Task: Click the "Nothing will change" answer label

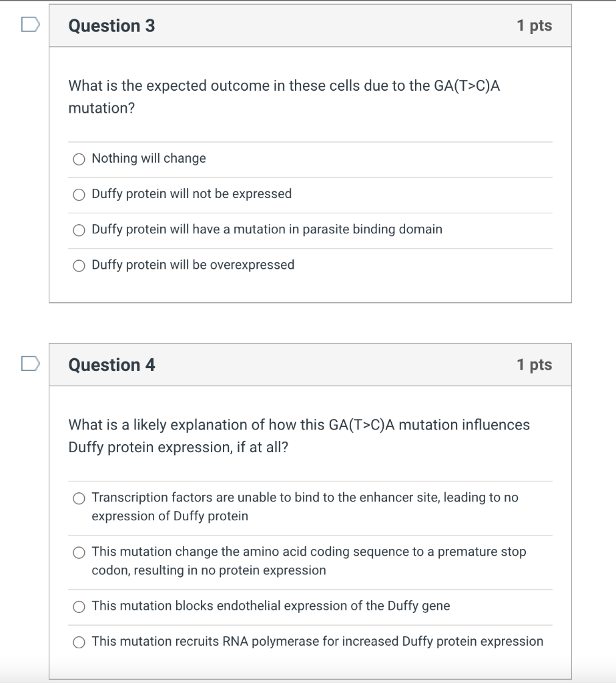Action: [x=149, y=158]
